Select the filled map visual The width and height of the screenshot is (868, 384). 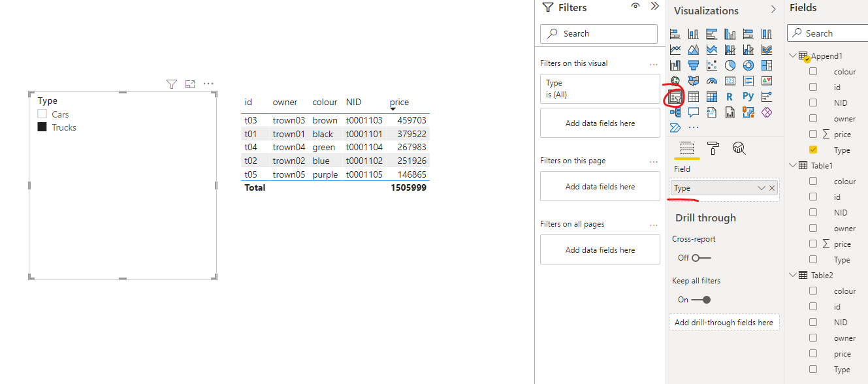point(693,81)
